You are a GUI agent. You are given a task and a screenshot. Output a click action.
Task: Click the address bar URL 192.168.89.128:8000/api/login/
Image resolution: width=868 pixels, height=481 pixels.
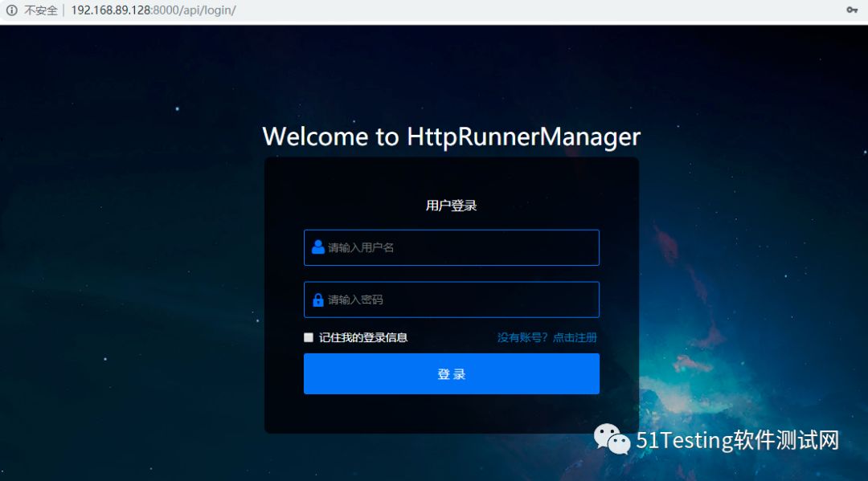click(x=154, y=10)
